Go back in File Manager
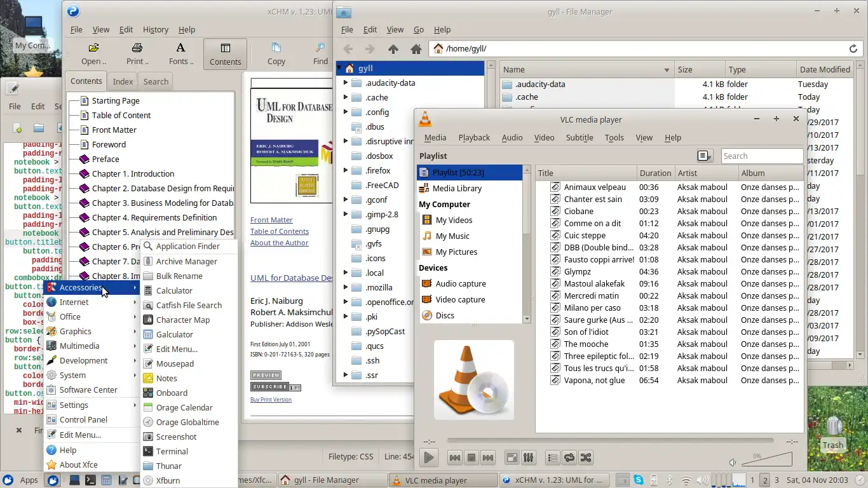Screen dimensions: 868x488 coord(348,49)
